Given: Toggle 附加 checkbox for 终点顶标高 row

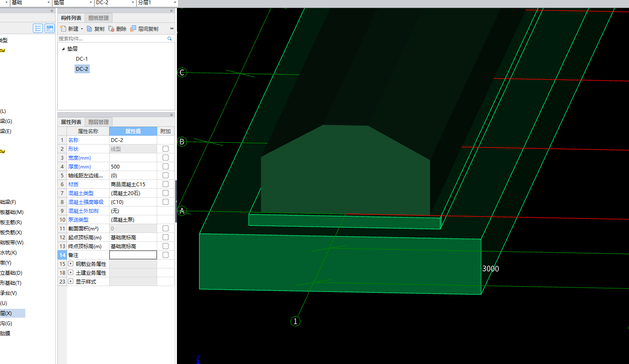Looking at the screenshot, I should [x=166, y=246].
